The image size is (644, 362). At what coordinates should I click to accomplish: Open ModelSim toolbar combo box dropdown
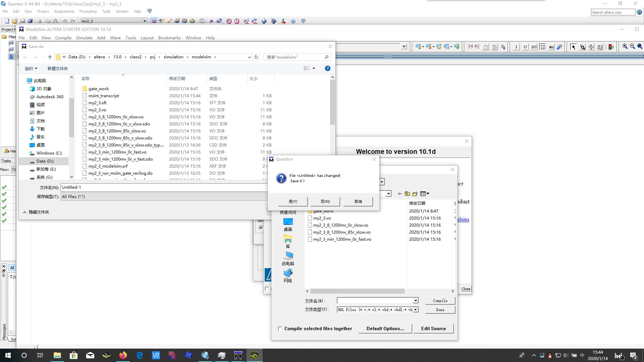[404, 47]
